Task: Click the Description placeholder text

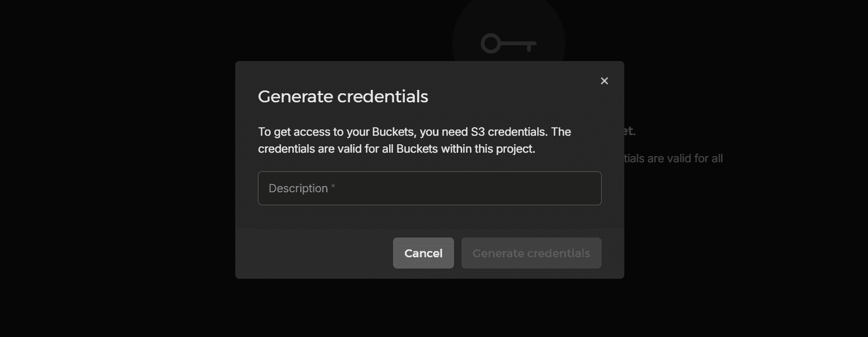Action: [x=298, y=188]
